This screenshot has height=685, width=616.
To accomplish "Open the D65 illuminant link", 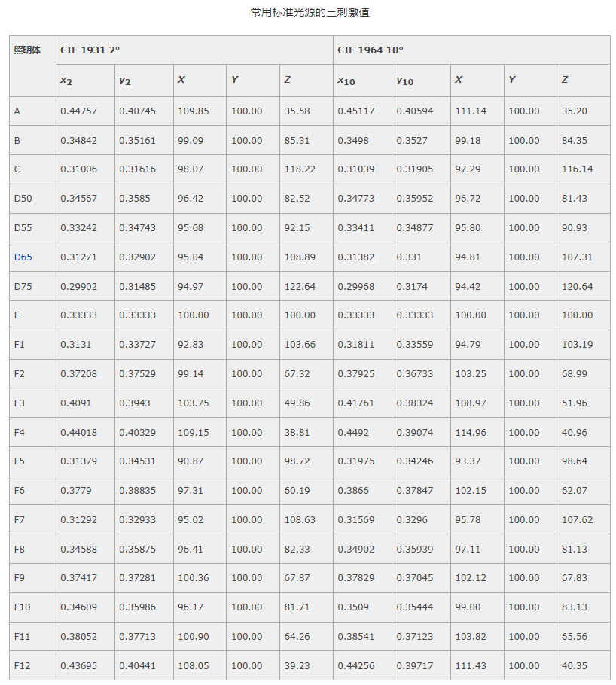I will 23,257.
